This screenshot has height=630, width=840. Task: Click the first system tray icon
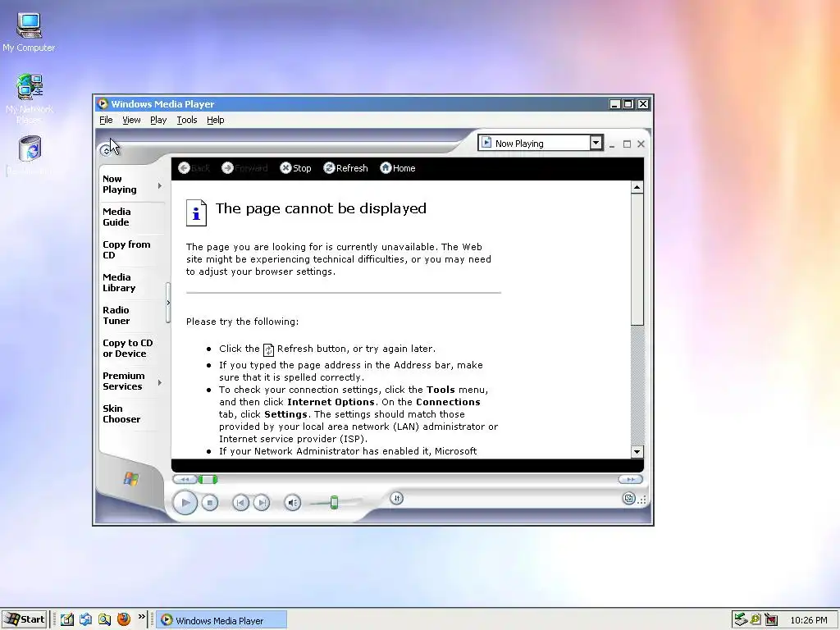(x=741, y=619)
